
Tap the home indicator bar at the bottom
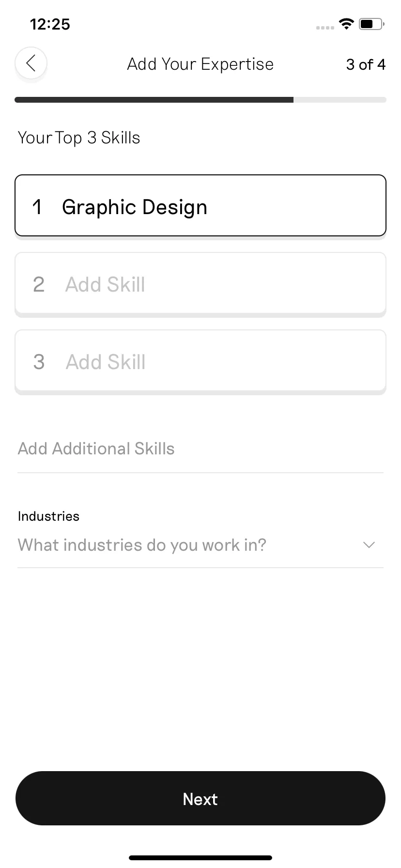pyautogui.click(x=200, y=858)
